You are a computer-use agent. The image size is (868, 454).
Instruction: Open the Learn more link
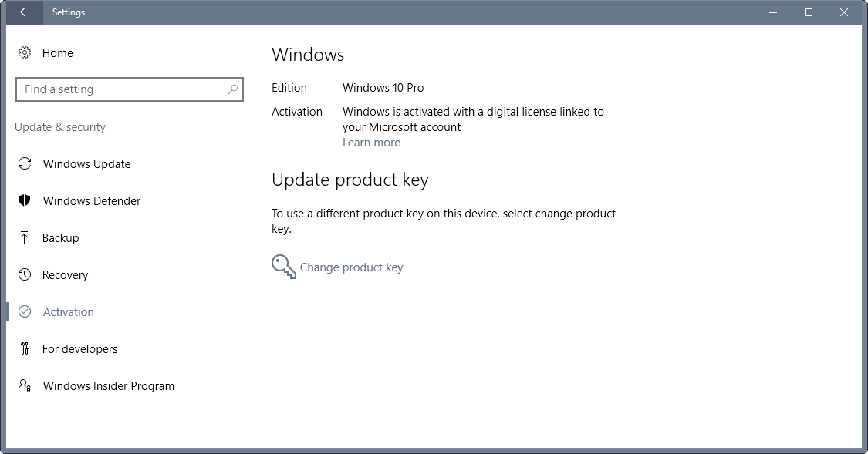pos(371,143)
